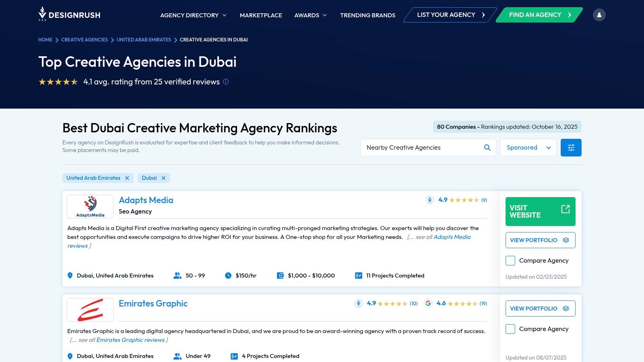644x362 pixels.
Task: Open the Trending Brands menu item
Action: 367,15
